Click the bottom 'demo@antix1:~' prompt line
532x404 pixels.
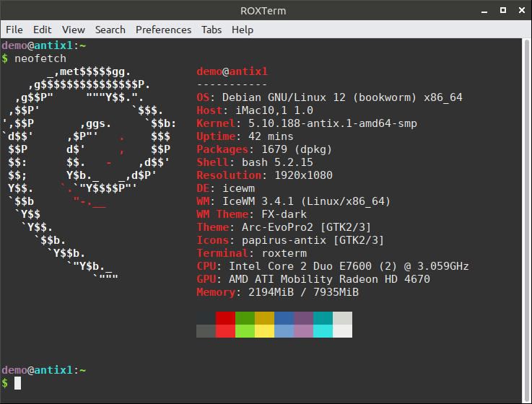(44, 370)
